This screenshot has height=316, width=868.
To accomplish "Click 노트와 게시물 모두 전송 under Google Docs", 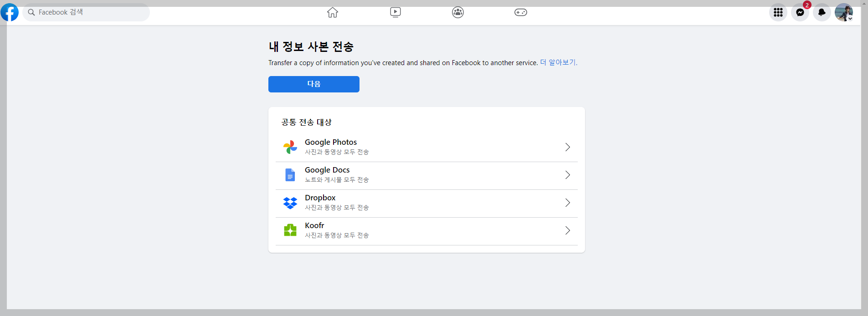I will tap(337, 180).
